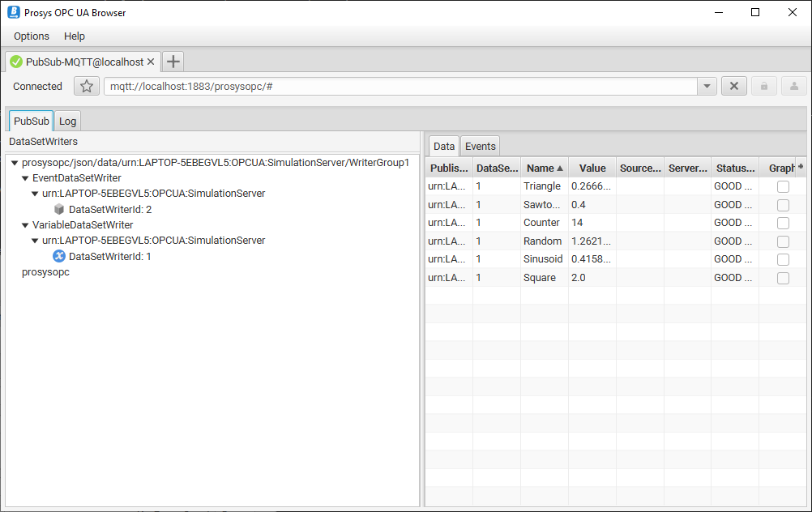Click the Counter value 14
This screenshot has height=512, width=812.
[x=577, y=223]
